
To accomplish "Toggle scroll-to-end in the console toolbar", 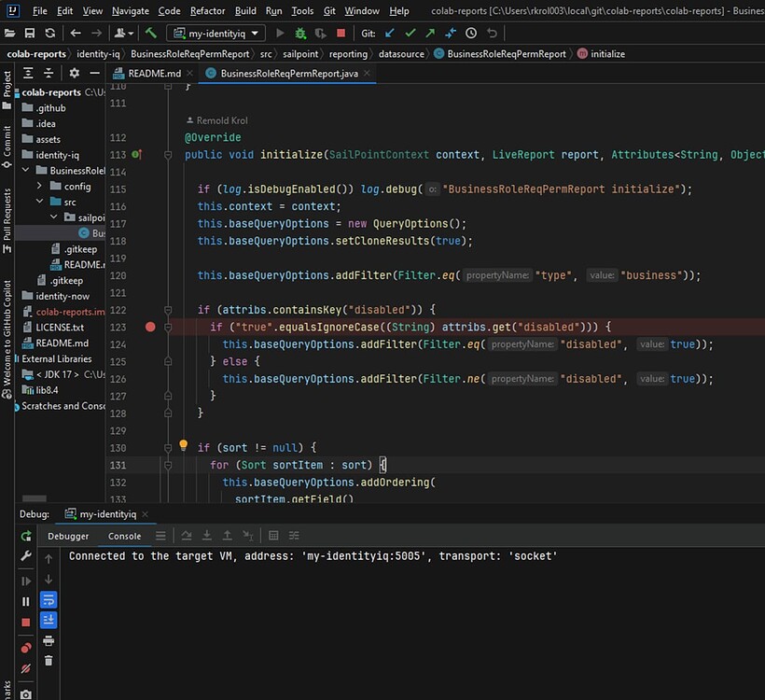I will [49, 620].
